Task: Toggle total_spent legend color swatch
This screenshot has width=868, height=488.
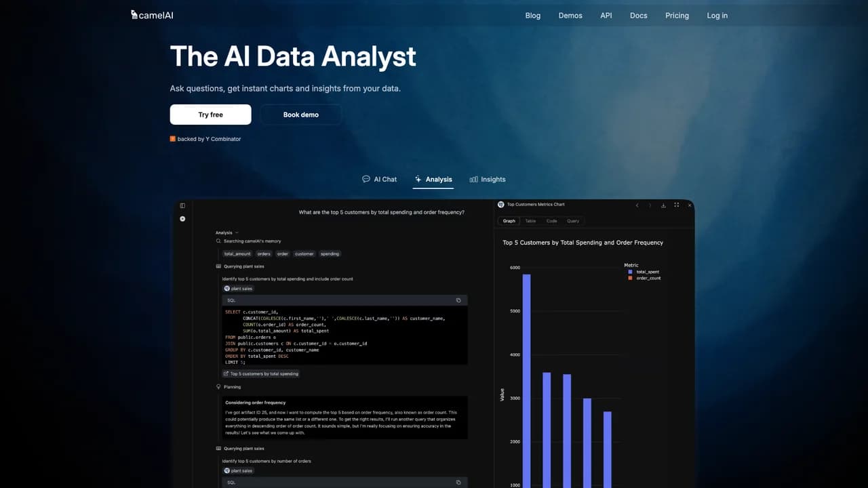Action: pyautogui.click(x=630, y=272)
